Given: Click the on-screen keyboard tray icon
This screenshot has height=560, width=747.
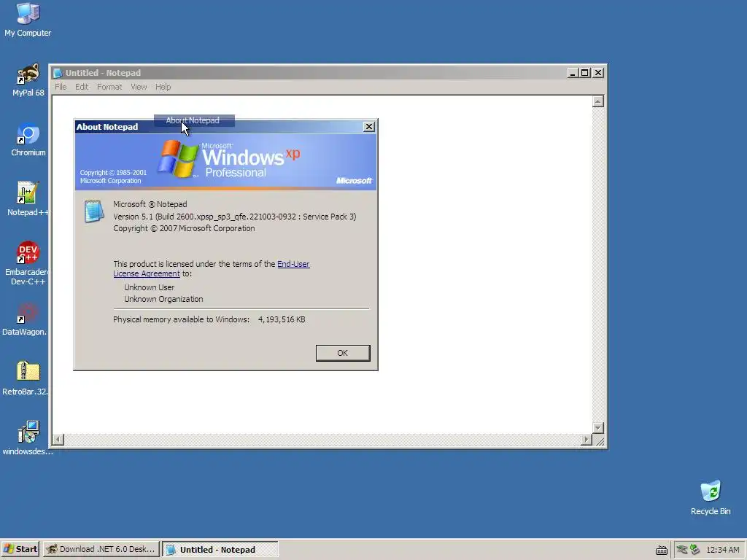Looking at the screenshot, I should 661,550.
